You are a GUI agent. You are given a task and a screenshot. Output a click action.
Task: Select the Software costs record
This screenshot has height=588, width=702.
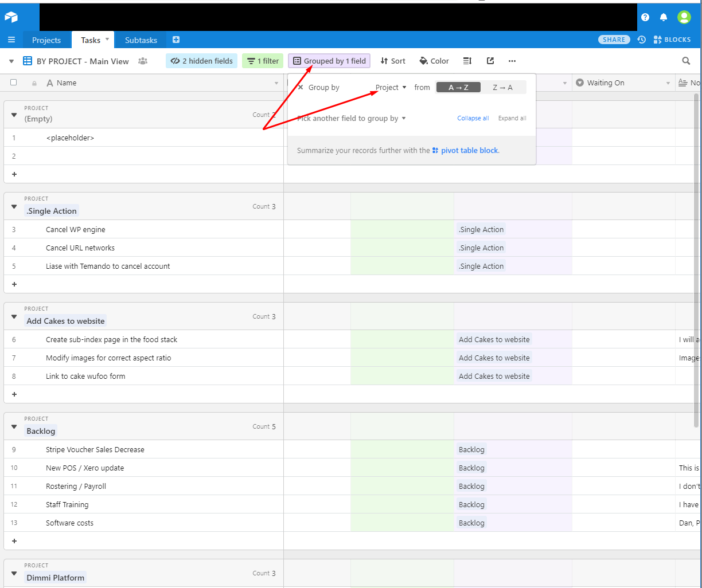tap(69, 523)
